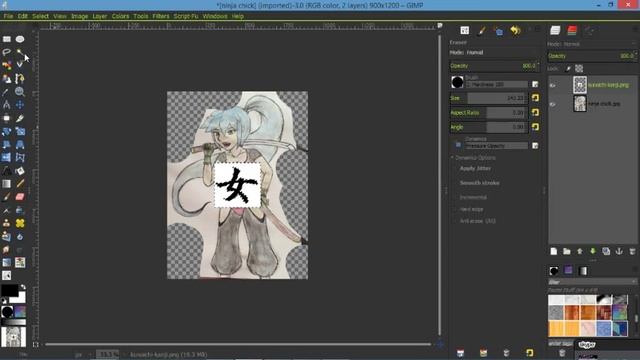Open the Script-Fu menu

(186, 16)
